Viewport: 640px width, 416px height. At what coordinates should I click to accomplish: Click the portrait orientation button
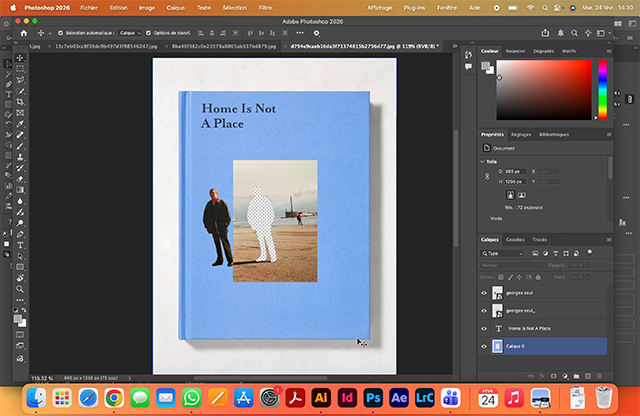click(x=510, y=195)
